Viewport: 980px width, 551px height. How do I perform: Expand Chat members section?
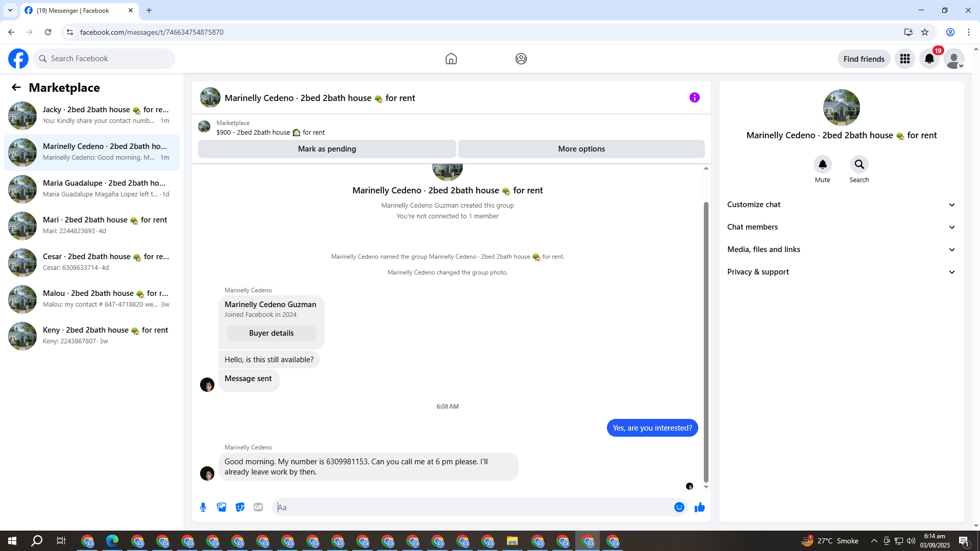(x=842, y=227)
